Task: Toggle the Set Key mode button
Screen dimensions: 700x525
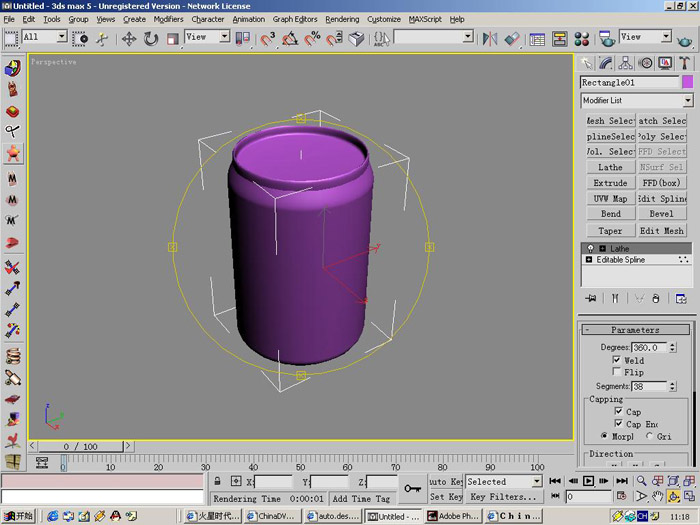Action: (446, 496)
